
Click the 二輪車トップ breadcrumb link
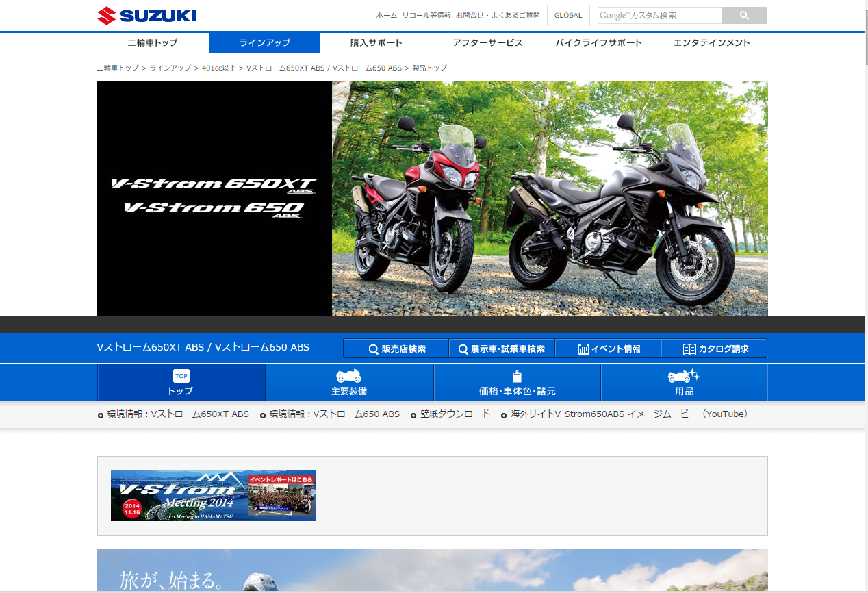click(x=118, y=68)
